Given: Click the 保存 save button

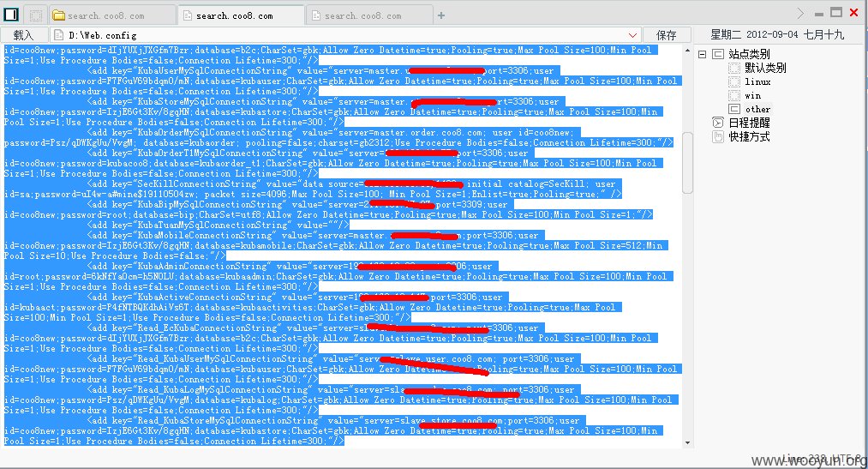Looking at the screenshot, I should click(666, 35).
